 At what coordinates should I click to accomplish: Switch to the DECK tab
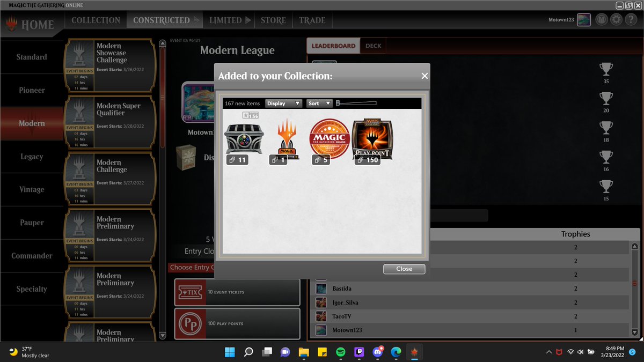point(373,46)
